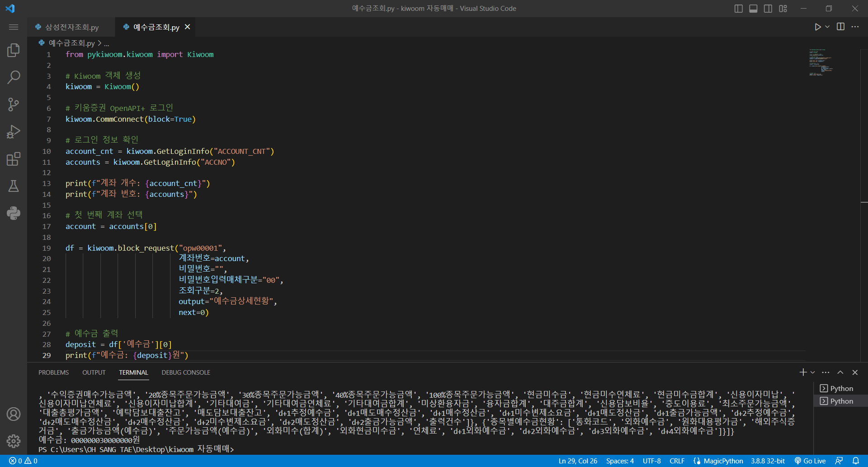Select the second Python terminal entry
Viewport: 868px width, 467px height.
[x=841, y=401]
